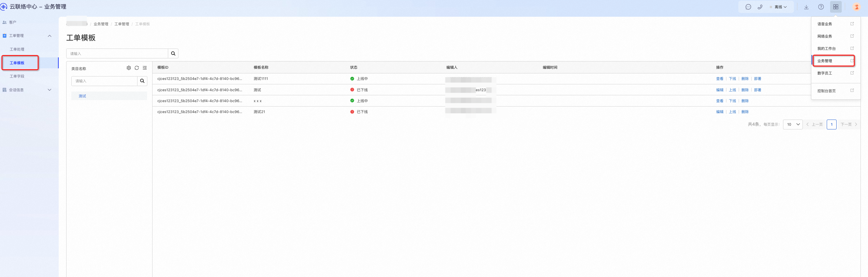Click 上线 for template 测试21
This screenshot has height=277, width=868.
pyautogui.click(x=732, y=112)
